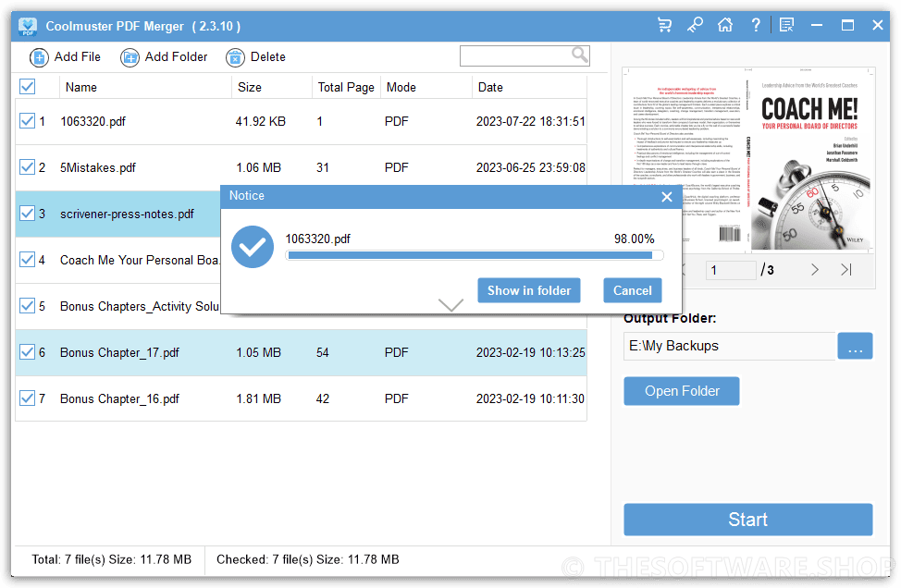Click the blue checkmark icon in Notice
The height and width of the screenshot is (588, 901).
pyautogui.click(x=253, y=247)
